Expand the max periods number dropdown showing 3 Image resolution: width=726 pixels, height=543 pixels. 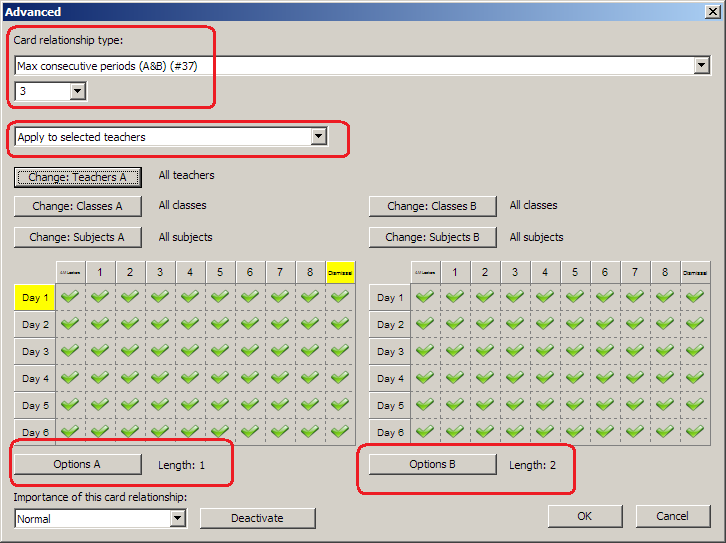click(78, 91)
